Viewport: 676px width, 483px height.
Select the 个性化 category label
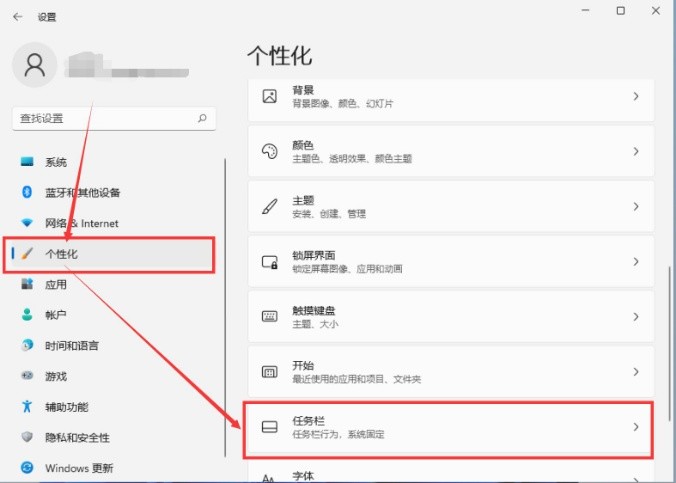pyautogui.click(x=61, y=254)
